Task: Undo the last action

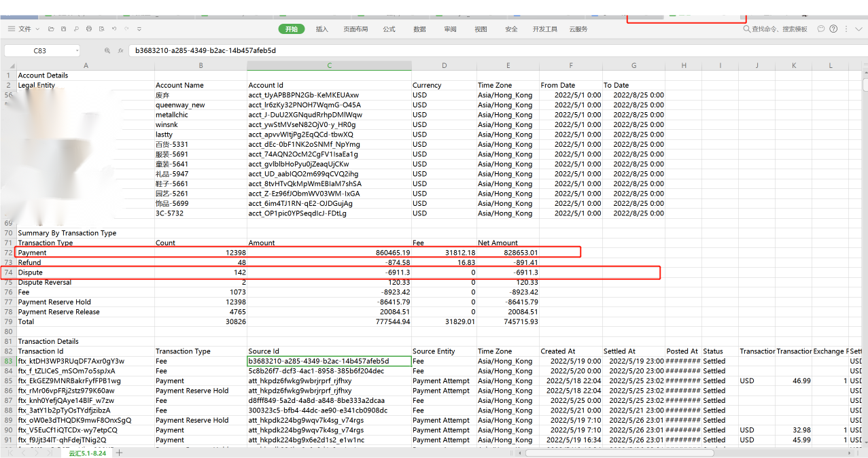Action: [x=114, y=29]
